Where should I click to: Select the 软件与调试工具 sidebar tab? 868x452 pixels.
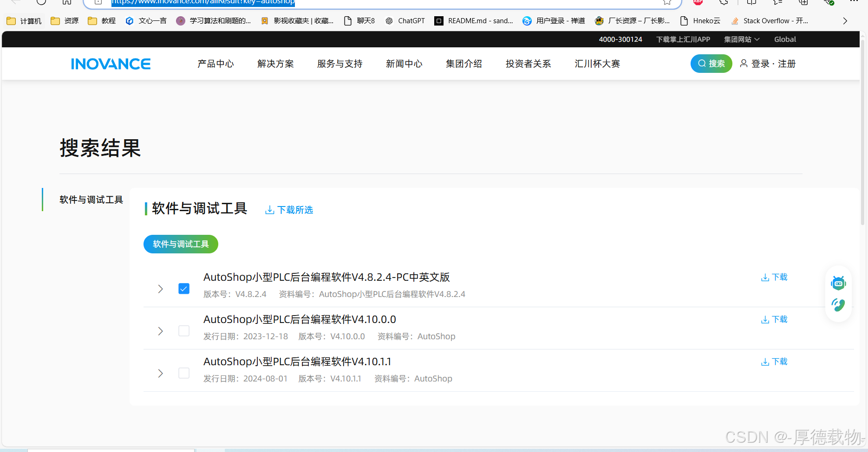(x=91, y=200)
